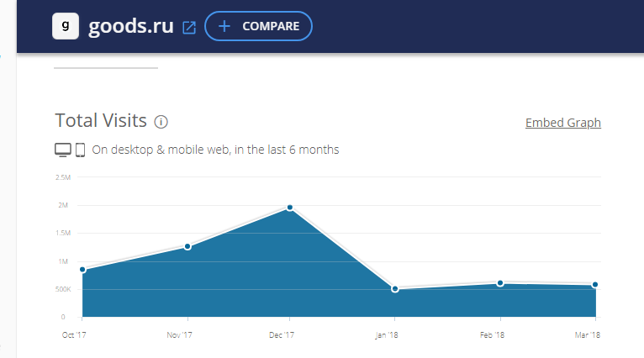Click the 2.5M y-axis label
The image size is (644, 358).
62,177
